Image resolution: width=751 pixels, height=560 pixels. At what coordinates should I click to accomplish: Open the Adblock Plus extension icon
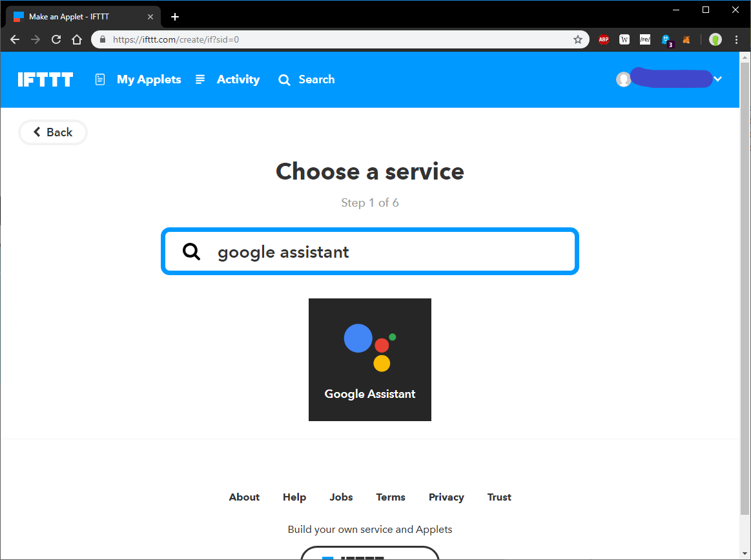pyautogui.click(x=604, y=40)
